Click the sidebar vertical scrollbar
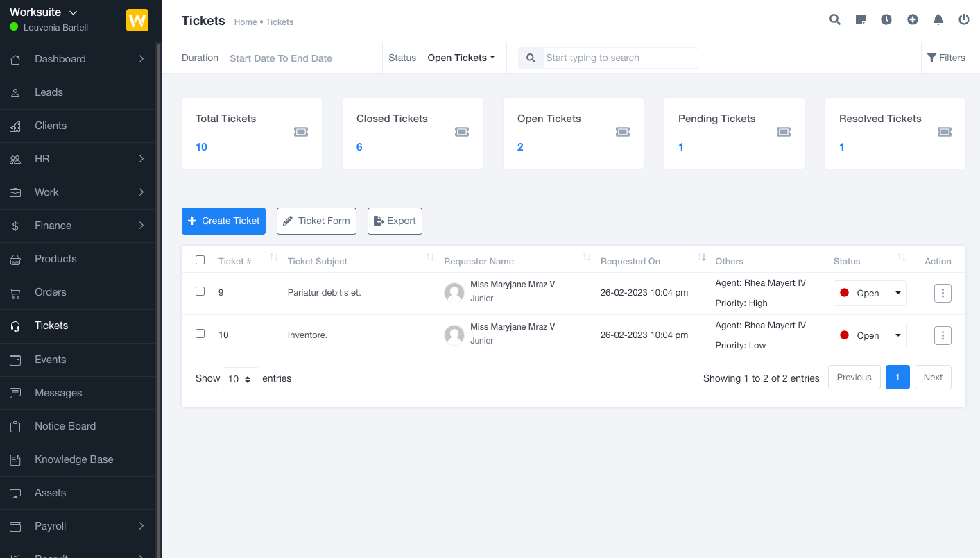 click(159, 278)
